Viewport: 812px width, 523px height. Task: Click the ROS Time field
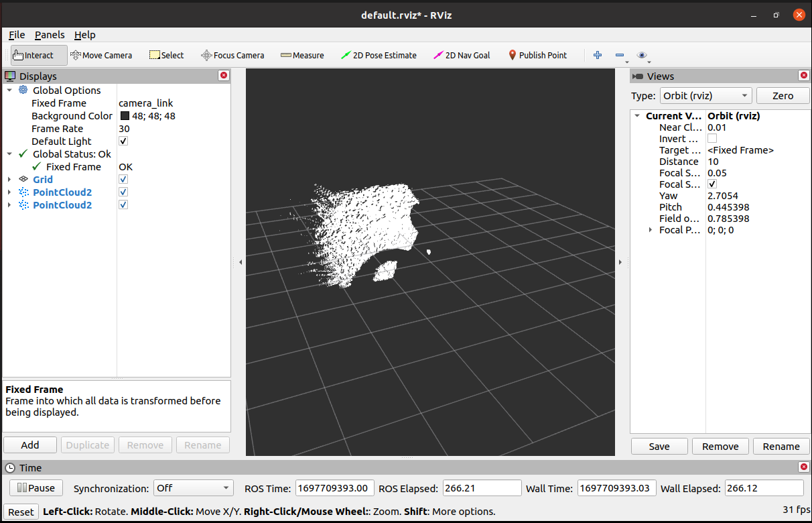pos(334,488)
